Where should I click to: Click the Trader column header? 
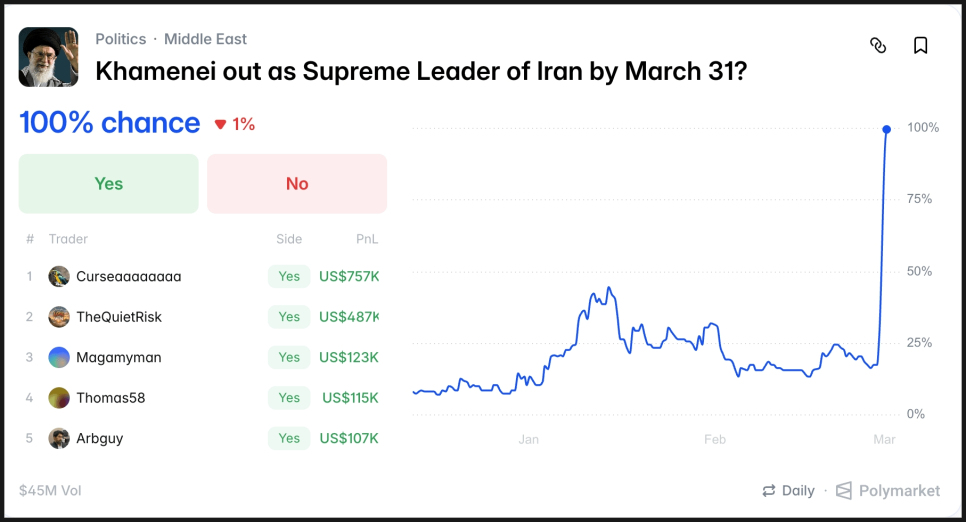68,239
